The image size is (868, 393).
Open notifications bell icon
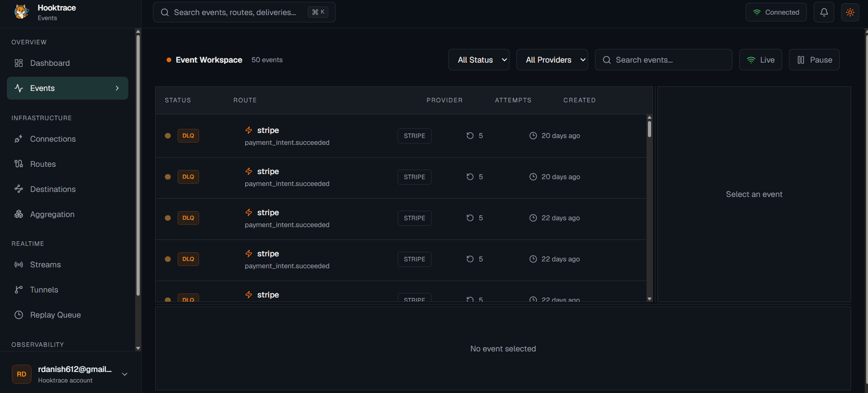(x=824, y=12)
